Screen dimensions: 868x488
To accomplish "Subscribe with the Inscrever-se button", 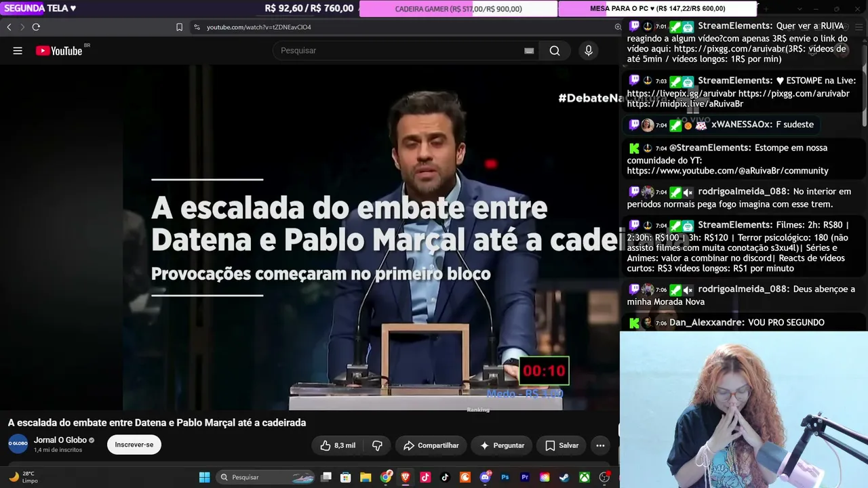I will 134,445.
